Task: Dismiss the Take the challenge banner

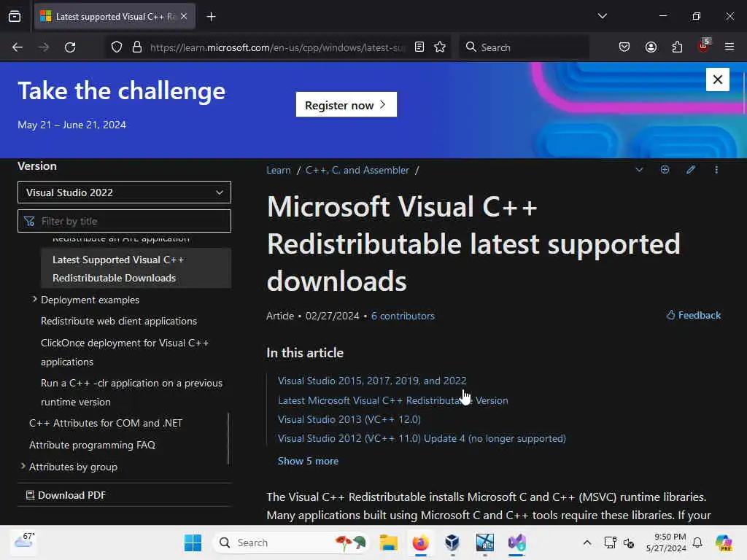Action: click(x=718, y=79)
